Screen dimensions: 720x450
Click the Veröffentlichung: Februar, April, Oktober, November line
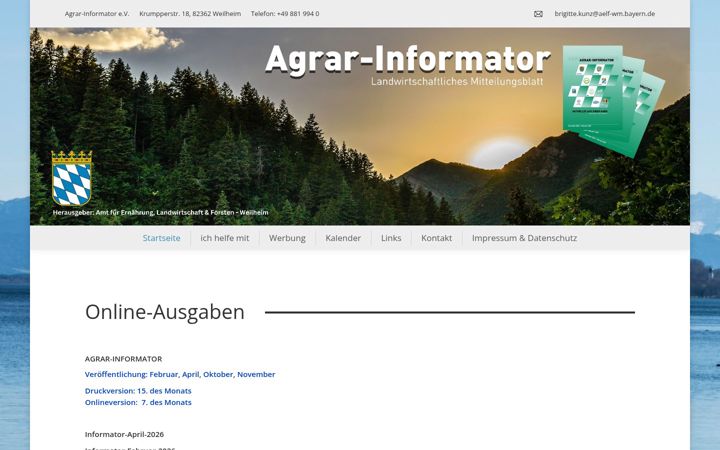pyautogui.click(x=180, y=374)
